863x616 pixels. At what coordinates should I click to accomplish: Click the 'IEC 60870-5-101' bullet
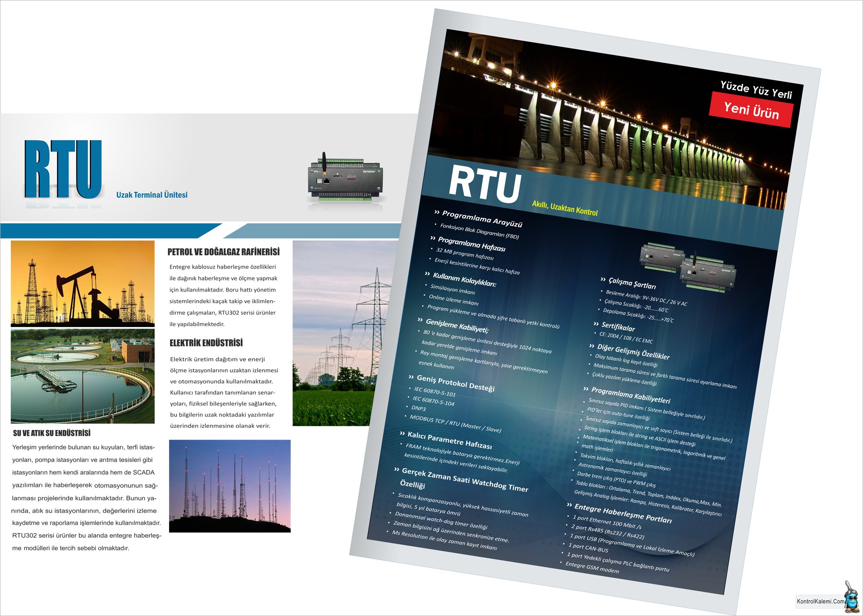(435, 392)
